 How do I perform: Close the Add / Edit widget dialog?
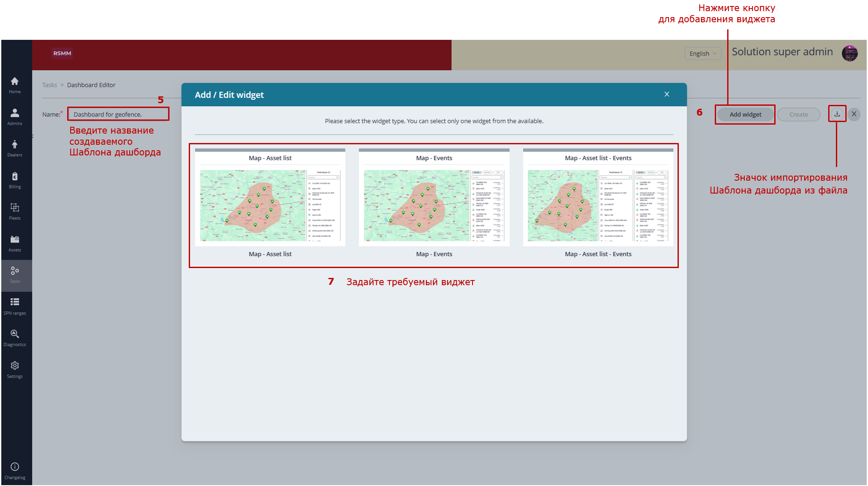click(x=666, y=94)
